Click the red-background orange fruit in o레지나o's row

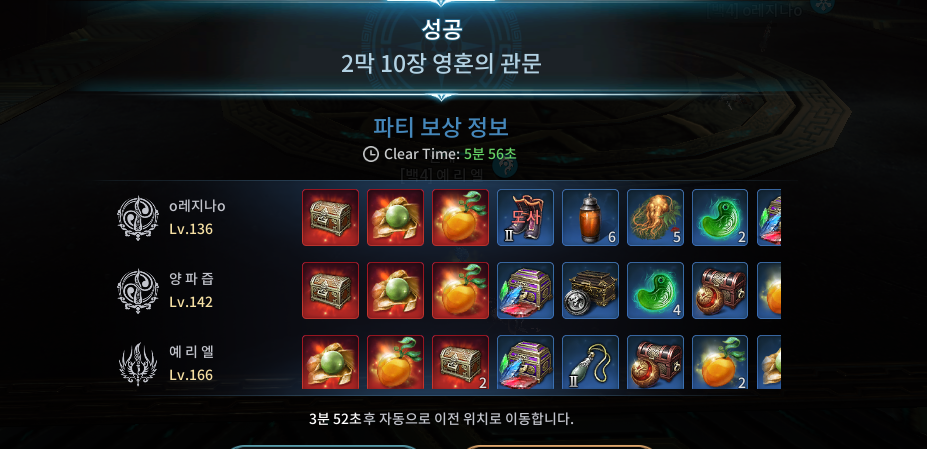[x=460, y=217]
